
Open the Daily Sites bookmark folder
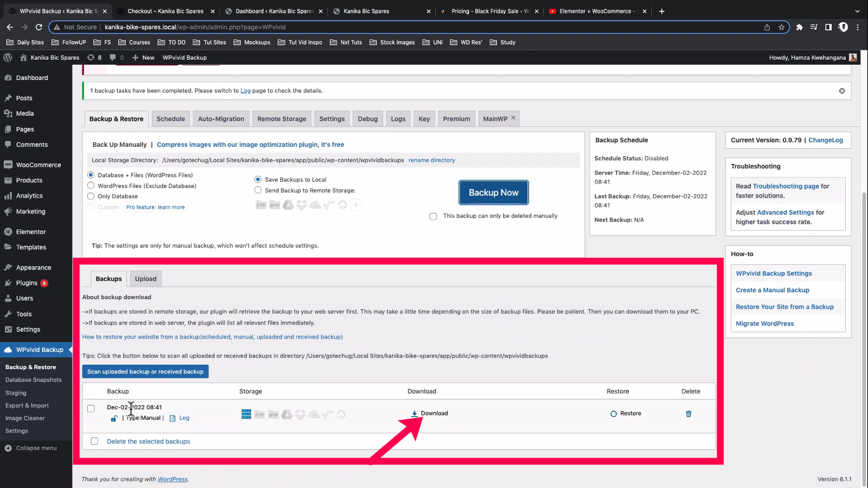click(x=25, y=43)
